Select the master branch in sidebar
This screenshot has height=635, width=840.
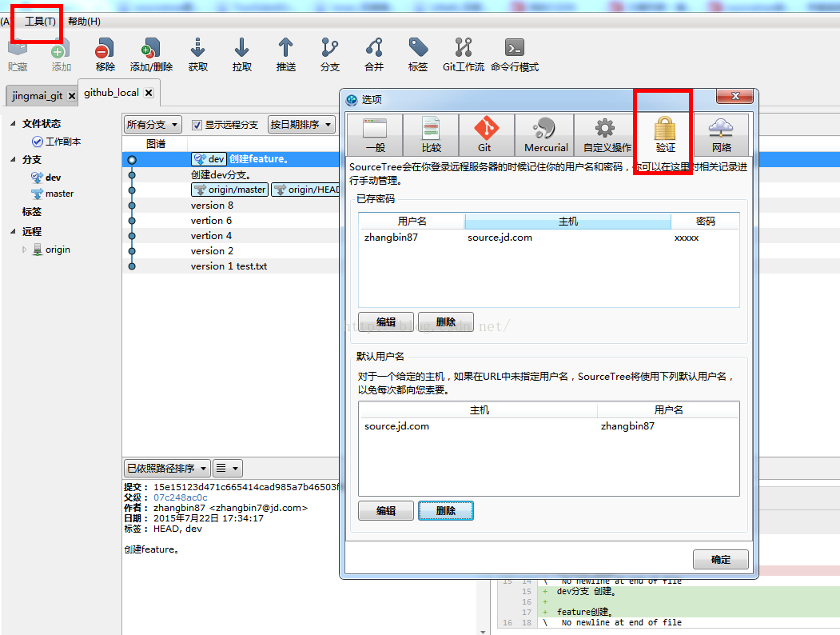click(x=53, y=194)
